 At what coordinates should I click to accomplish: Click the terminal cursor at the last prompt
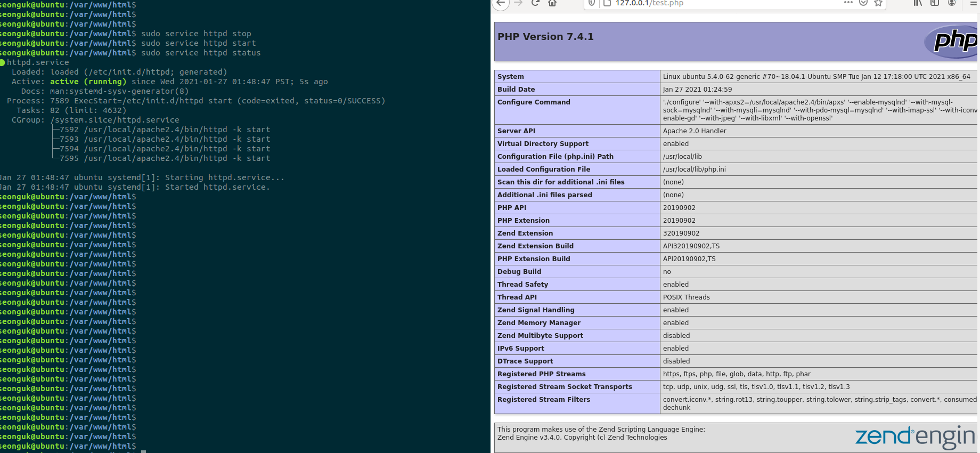pos(143,451)
